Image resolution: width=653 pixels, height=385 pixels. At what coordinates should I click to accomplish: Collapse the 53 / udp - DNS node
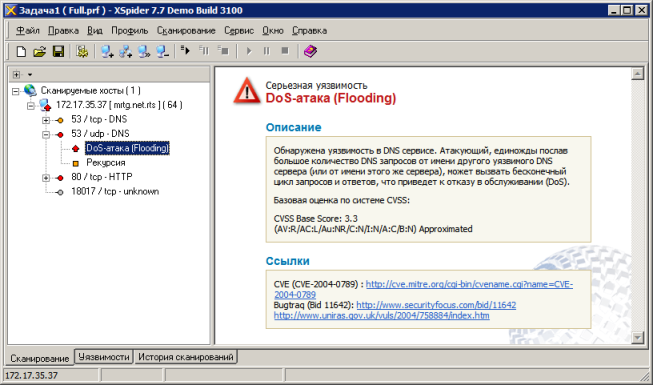[46, 135]
